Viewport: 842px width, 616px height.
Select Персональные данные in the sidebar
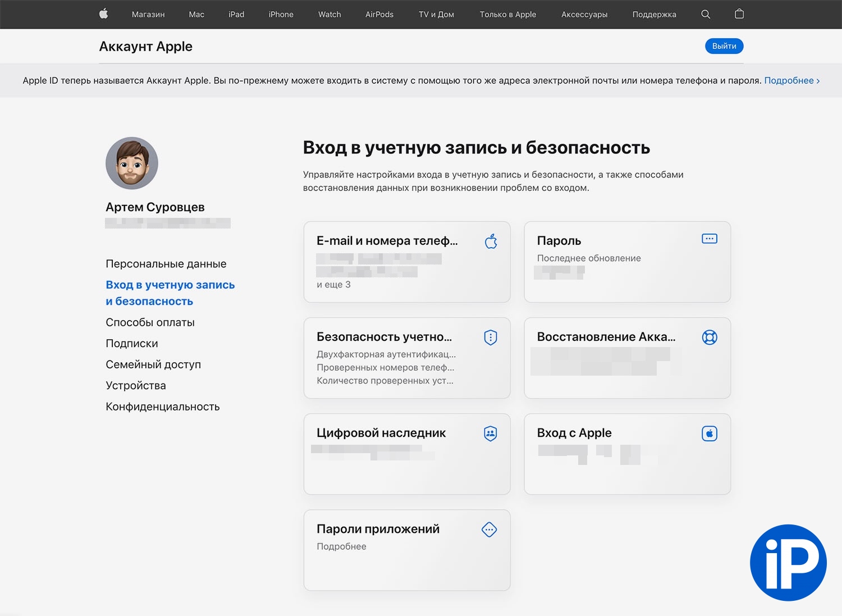(x=166, y=264)
